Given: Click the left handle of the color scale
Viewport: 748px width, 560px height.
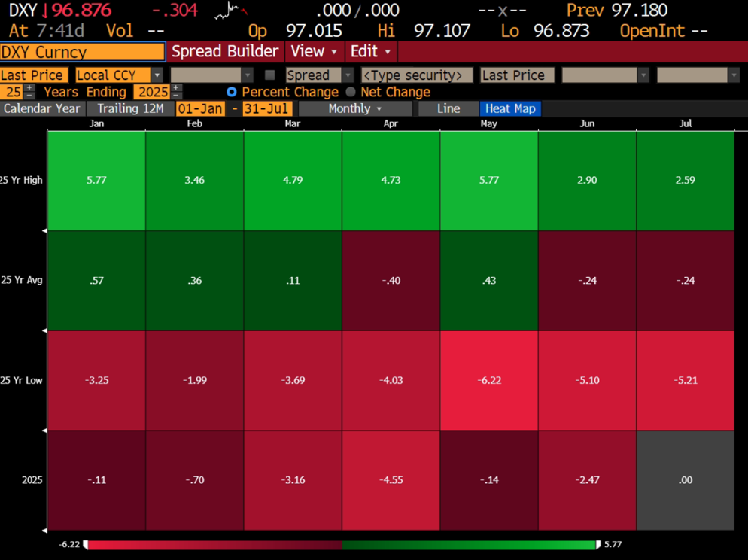Looking at the screenshot, I should click(86, 544).
